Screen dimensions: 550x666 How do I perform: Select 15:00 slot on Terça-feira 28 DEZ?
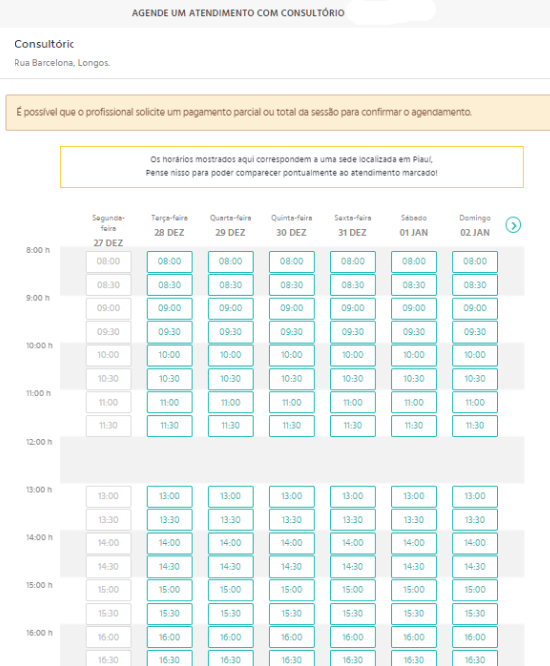(x=169, y=590)
